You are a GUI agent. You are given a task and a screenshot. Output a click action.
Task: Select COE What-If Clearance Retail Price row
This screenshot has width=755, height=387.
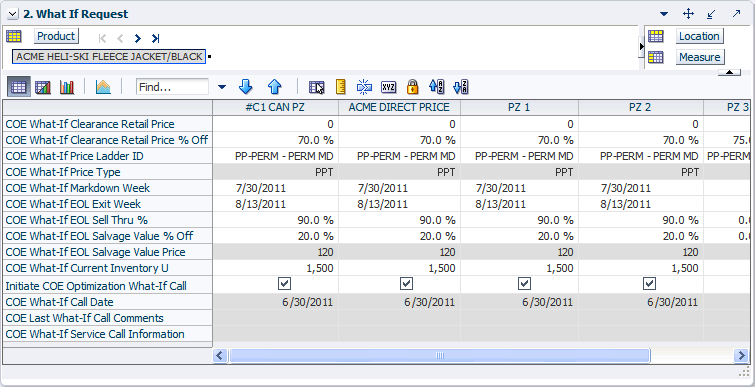pos(107,124)
